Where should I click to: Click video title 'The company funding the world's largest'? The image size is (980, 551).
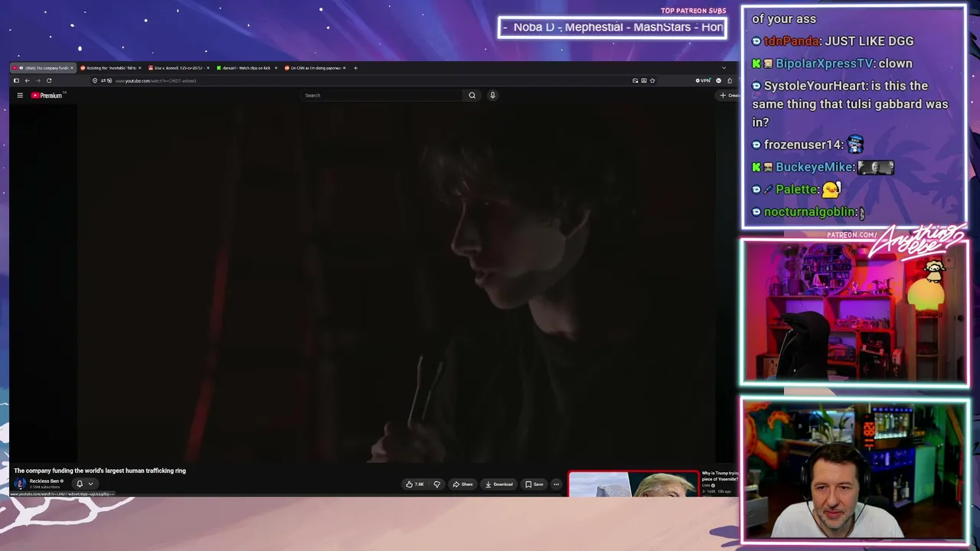click(100, 471)
